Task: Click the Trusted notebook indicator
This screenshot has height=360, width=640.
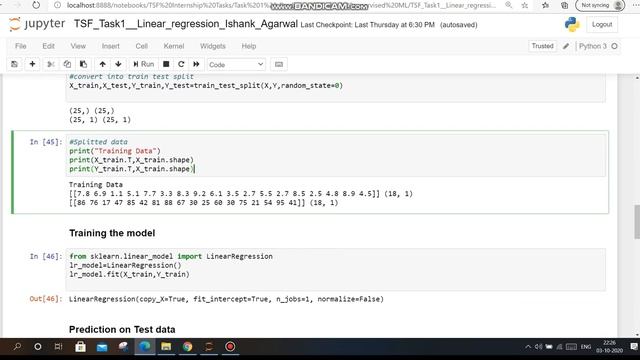Action: tap(542, 46)
